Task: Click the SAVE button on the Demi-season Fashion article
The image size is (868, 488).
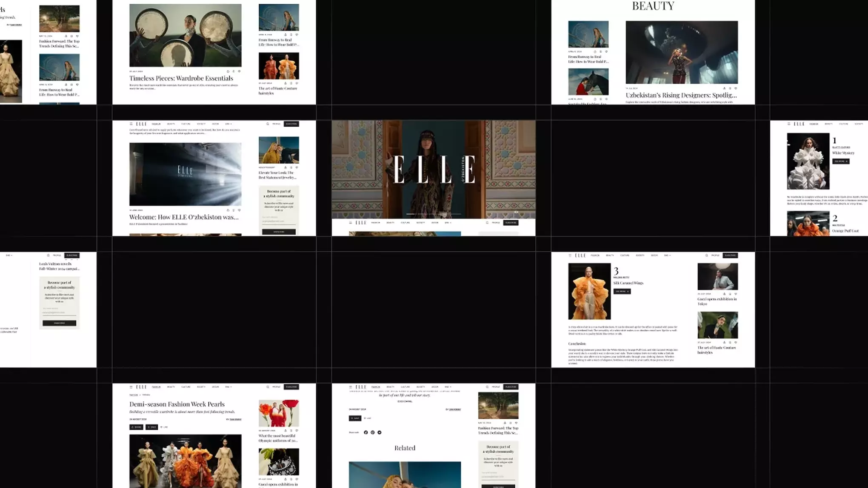Action: tap(151, 427)
